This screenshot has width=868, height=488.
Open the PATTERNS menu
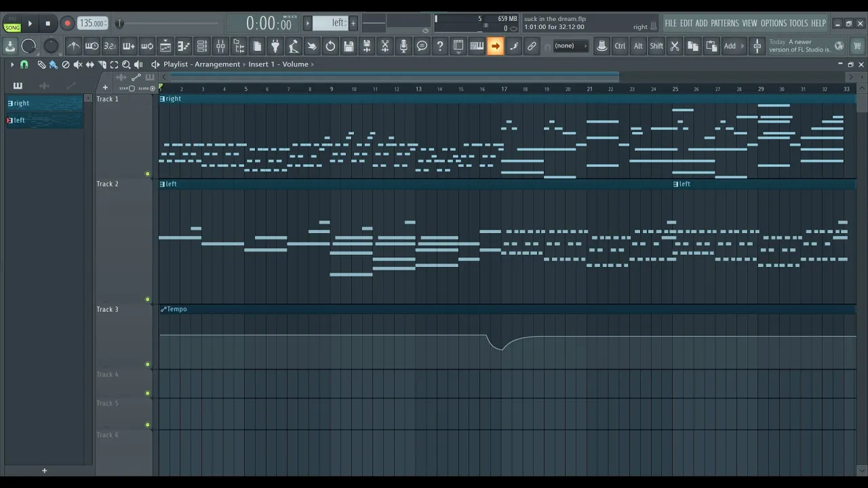click(x=724, y=23)
